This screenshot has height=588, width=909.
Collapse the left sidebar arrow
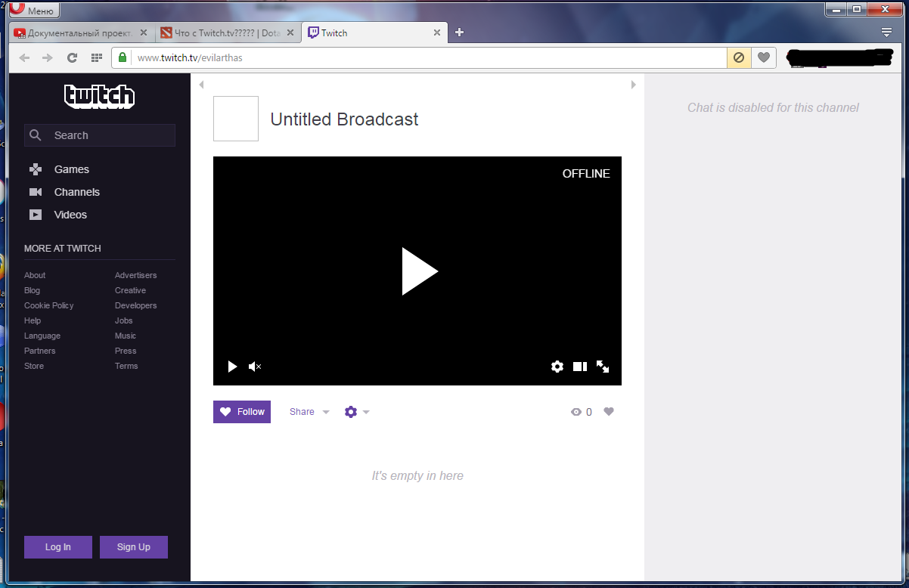[x=201, y=85]
